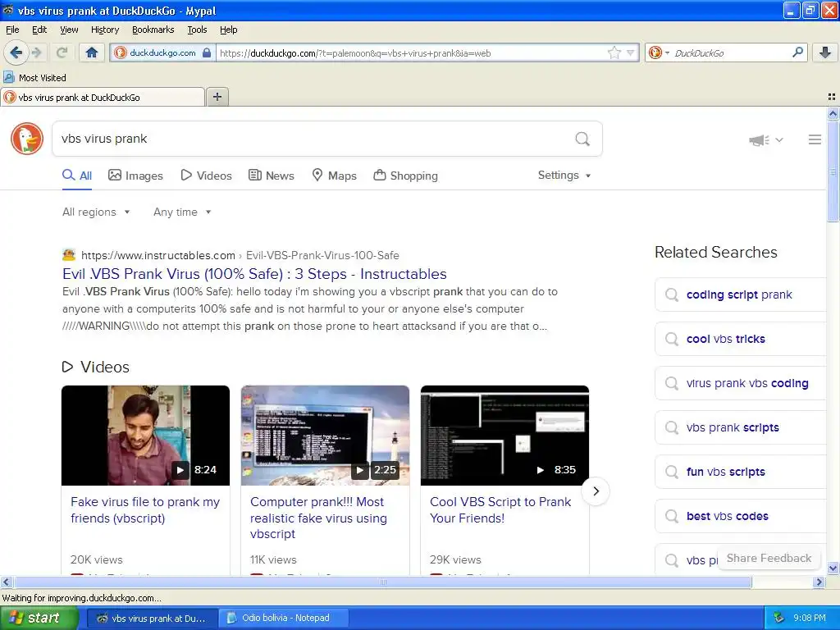Click the horizontal scrollbar right arrow

point(819,582)
